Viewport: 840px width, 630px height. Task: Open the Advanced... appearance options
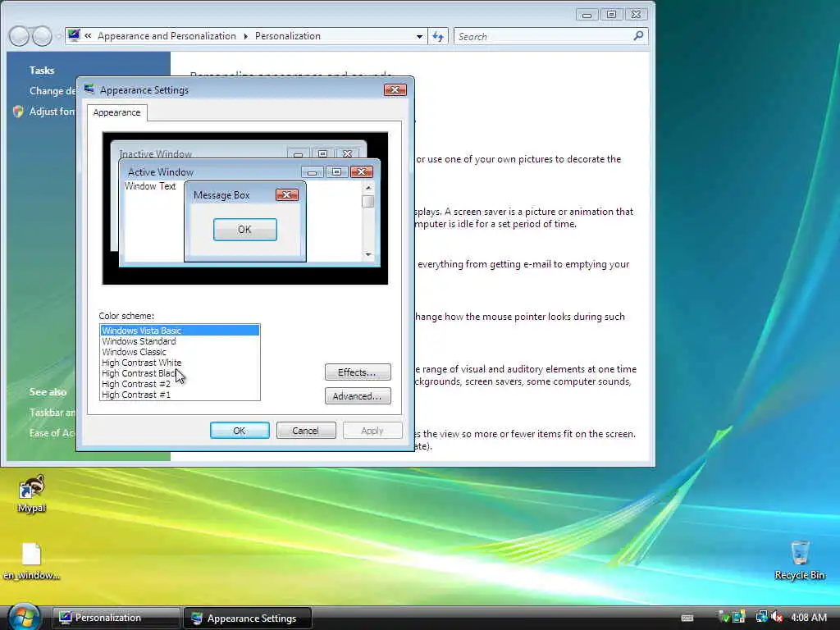(358, 396)
